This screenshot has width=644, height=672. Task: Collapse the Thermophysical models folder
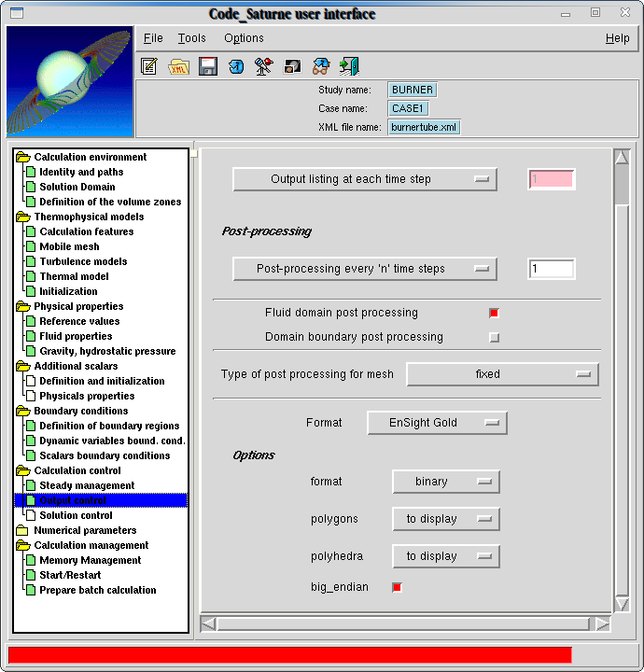pyautogui.click(x=23, y=217)
